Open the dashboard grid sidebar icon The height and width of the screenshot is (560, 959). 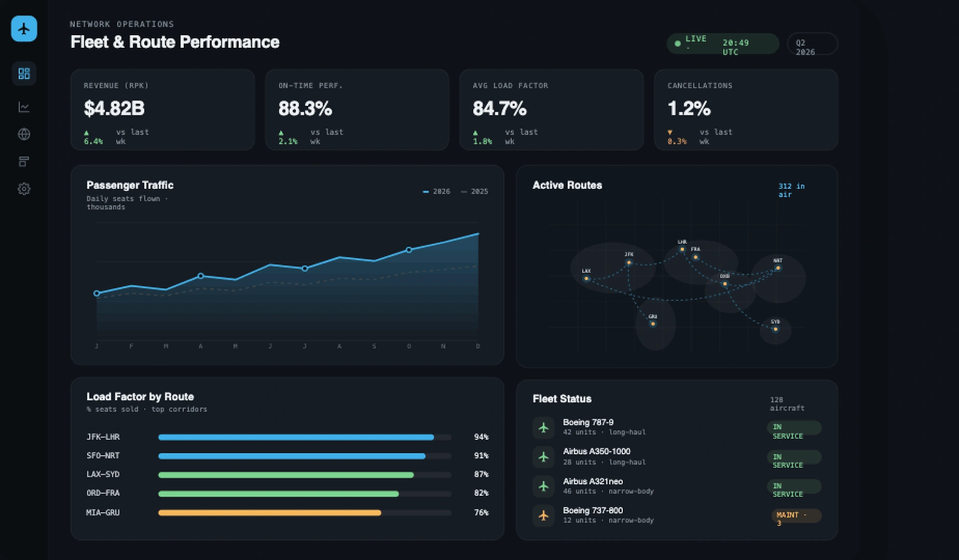coord(24,74)
